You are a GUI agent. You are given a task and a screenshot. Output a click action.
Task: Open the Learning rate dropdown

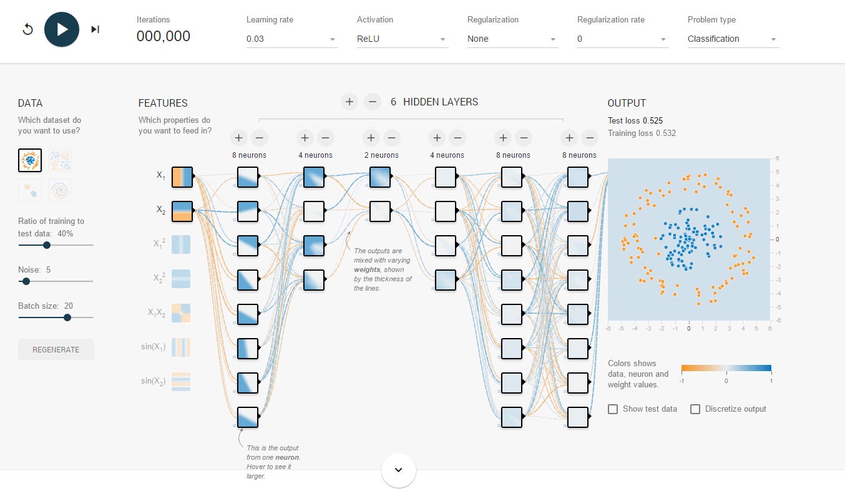coord(292,39)
